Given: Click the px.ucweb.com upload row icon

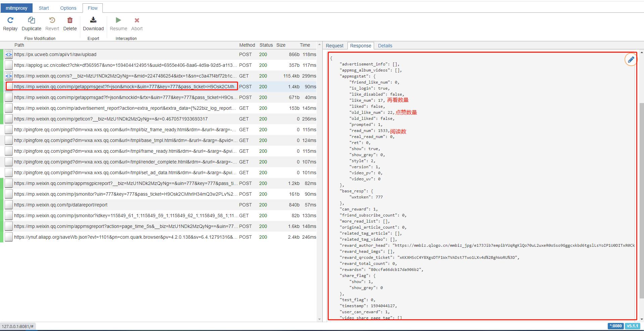Looking at the screenshot, I should (x=9, y=54).
